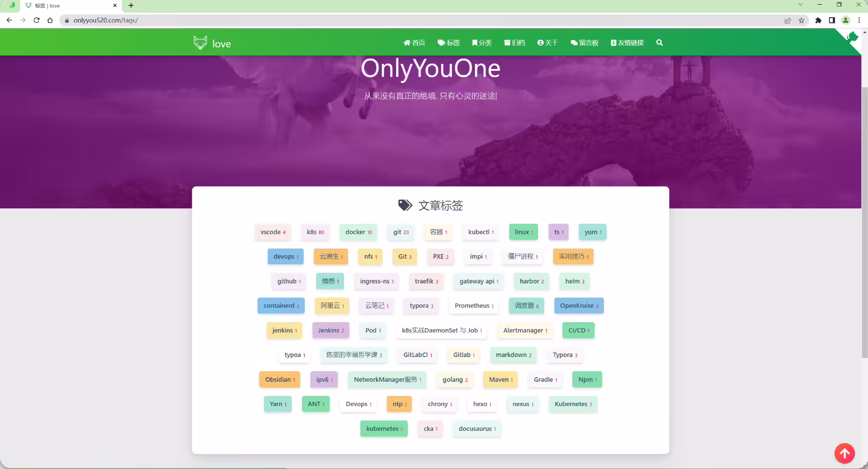Screen dimensions: 868x469
Task: Click the address bar URL field
Action: [x=420, y=20]
